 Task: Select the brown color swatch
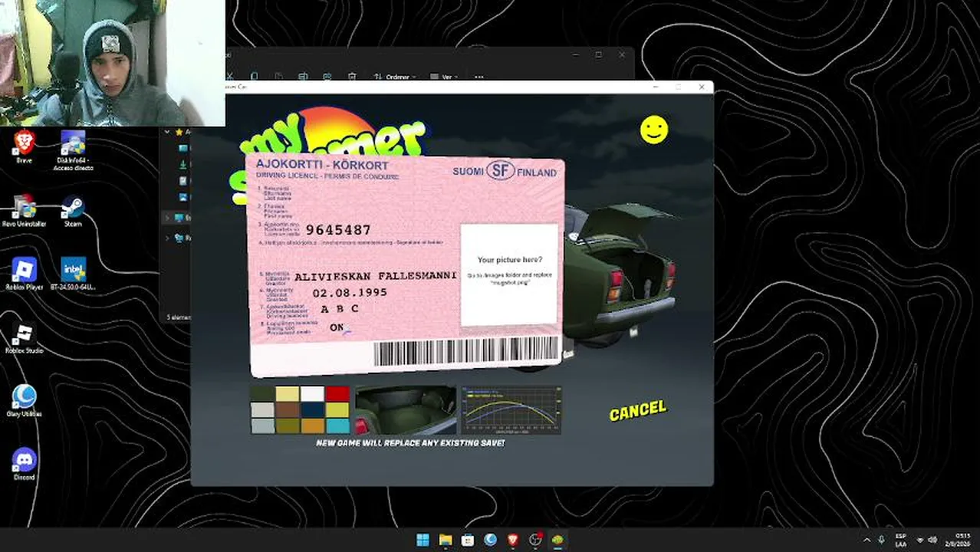pos(287,410)
